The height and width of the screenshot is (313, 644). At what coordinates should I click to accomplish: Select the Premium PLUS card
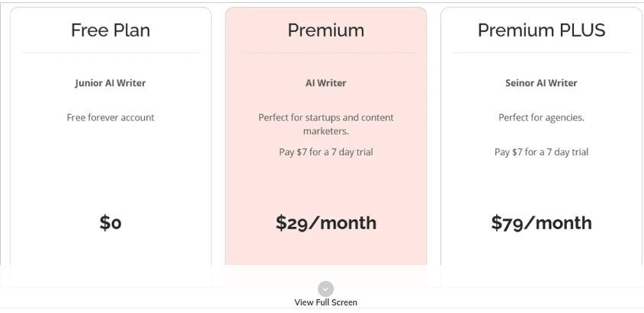tap(542, 147)
